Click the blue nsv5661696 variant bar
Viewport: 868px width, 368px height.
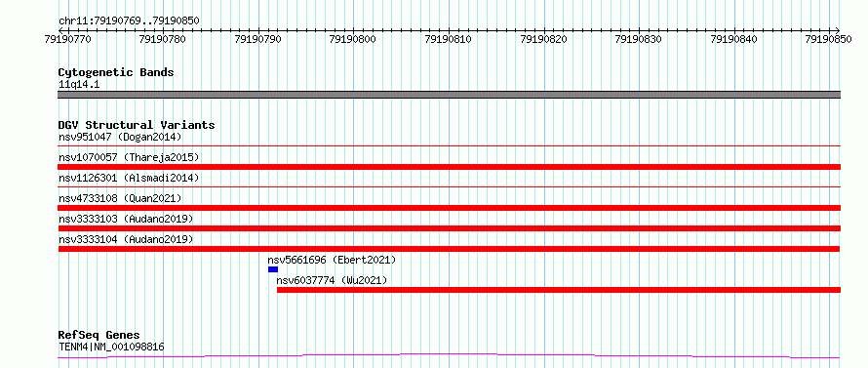coord(273,269)
